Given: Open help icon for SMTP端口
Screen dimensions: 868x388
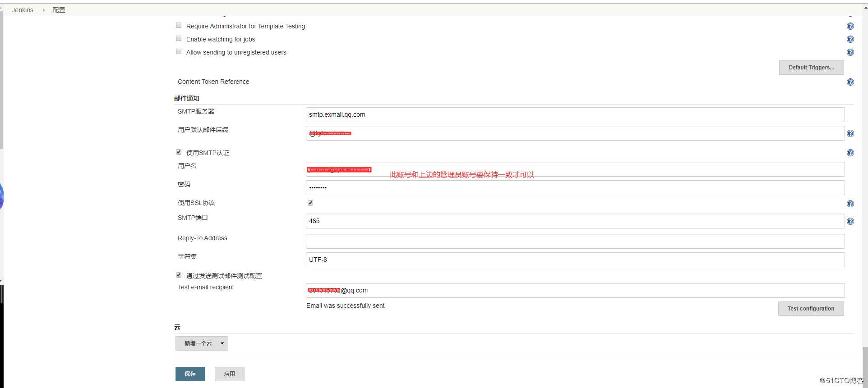Looking at the screenshot, I should pyautogui.click(x=850, y=221).
